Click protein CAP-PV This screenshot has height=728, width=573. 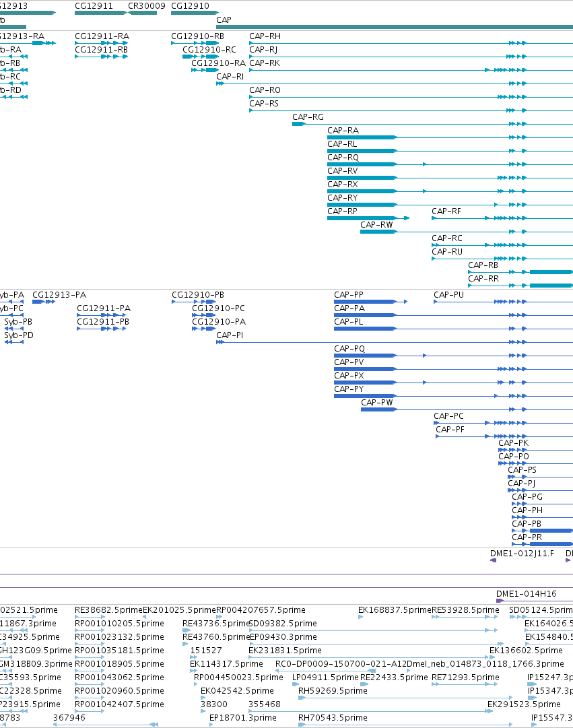pos(349,362)
